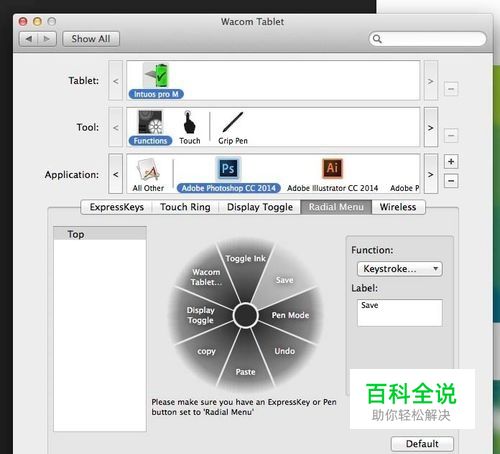Go back with the left arrow button

(29, 39)
